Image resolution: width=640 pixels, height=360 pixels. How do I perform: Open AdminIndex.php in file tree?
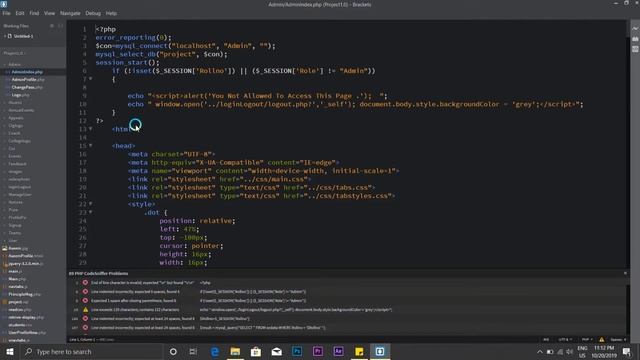click(x=27, y=72)
